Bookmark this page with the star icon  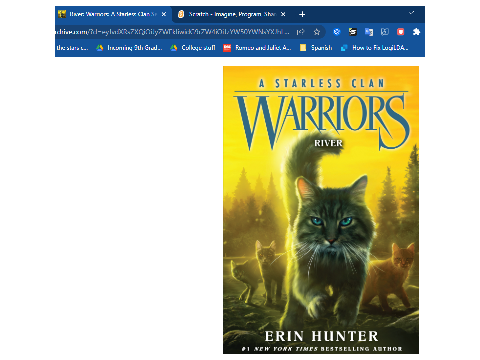pyautogui.click(x=317, y=32)
